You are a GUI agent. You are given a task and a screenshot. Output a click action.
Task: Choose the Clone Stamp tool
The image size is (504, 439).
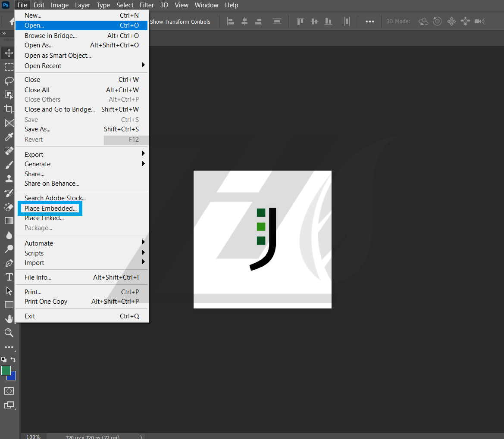tap(9, 179)
